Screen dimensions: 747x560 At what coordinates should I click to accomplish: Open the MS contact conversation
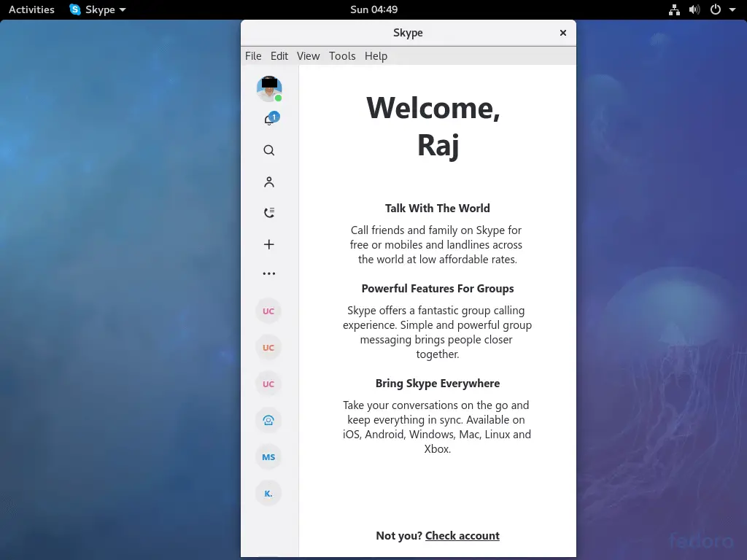coord(268,457)
